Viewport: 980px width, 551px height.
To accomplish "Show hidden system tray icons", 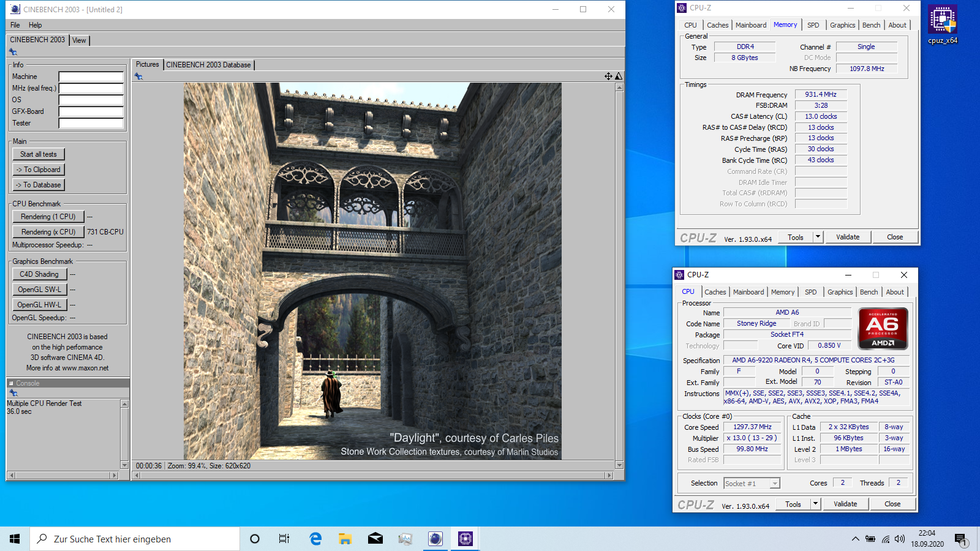I will 855,539.
